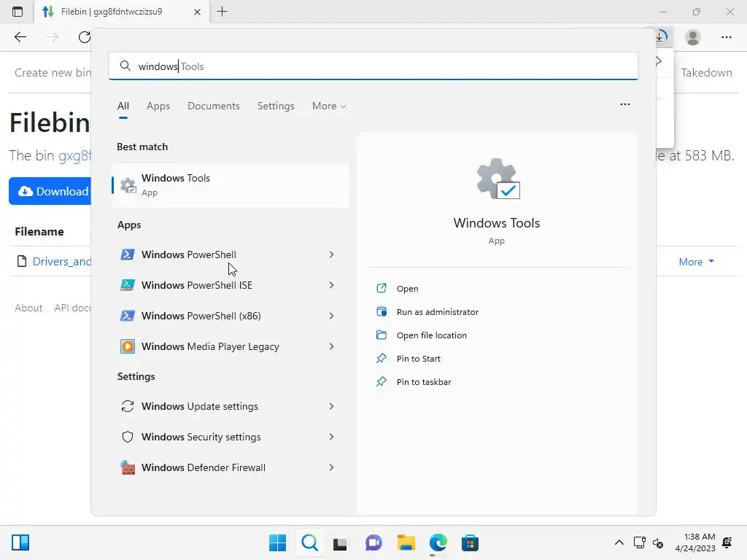The height and width of the screenshot is (560, 747).
Task: Expand Windows Update settings chevron
Action: (x=332, y=406)
